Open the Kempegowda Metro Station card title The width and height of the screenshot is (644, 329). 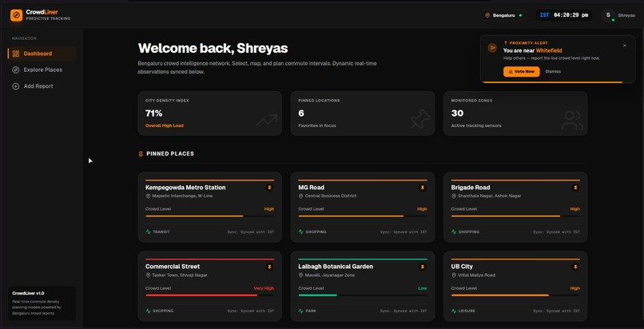(185, 188)
